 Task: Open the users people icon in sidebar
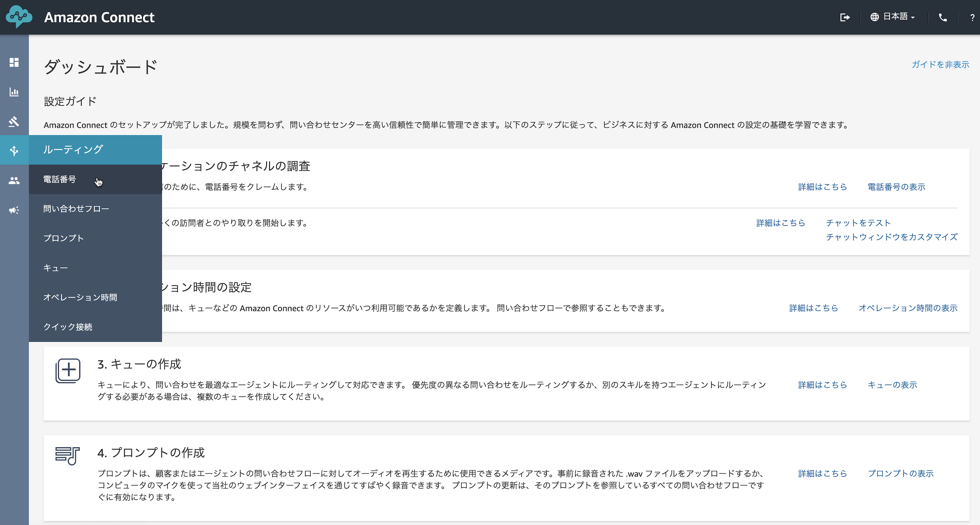(x=14, y=181)
